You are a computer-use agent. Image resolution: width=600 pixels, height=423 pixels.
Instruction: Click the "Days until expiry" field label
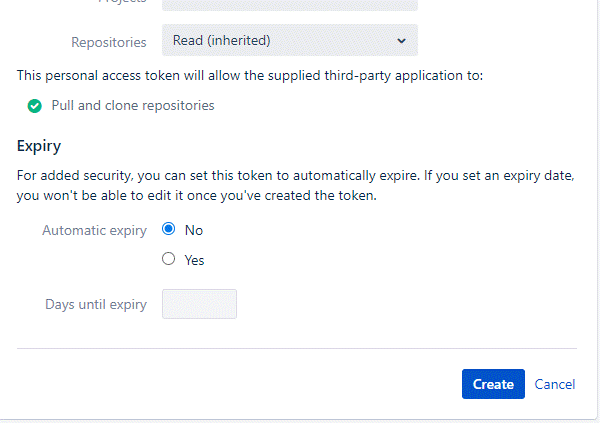coord(96,304)
